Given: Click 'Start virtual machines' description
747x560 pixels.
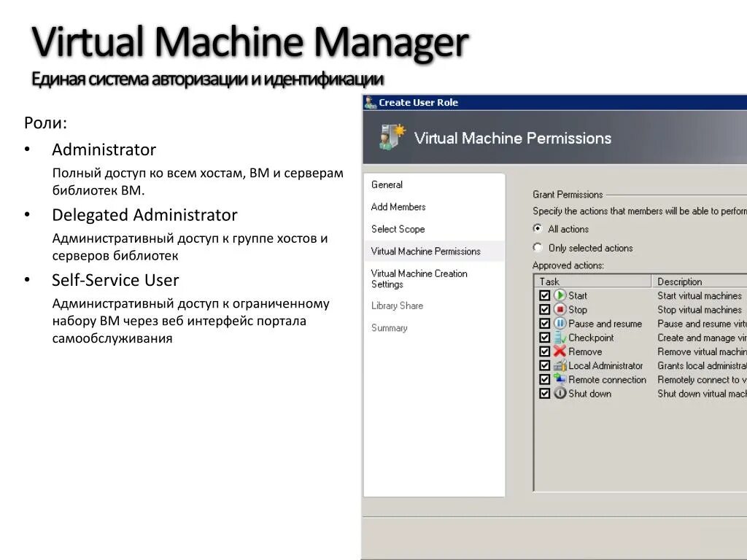Looking at the screenshot, I should point(700,296).
